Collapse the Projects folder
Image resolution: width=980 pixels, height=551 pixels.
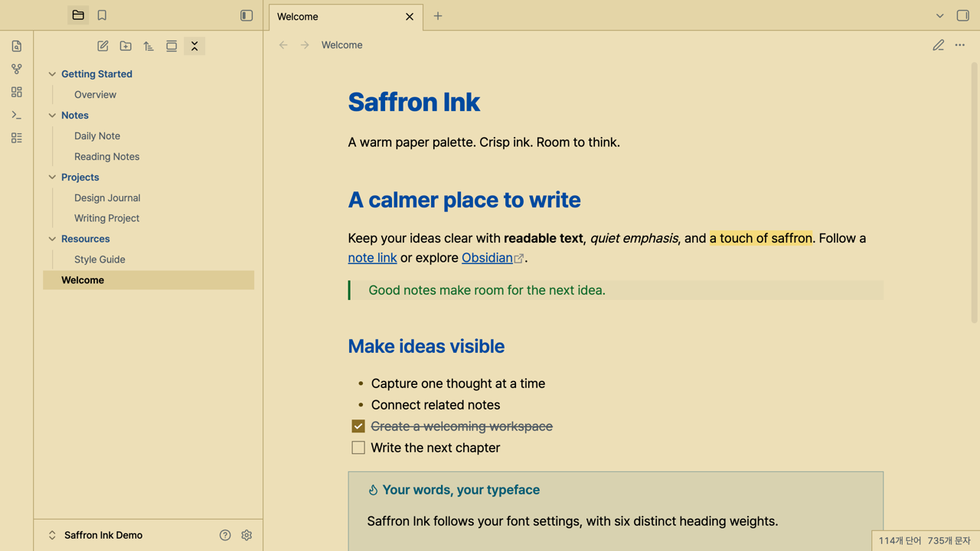[52, 178]
